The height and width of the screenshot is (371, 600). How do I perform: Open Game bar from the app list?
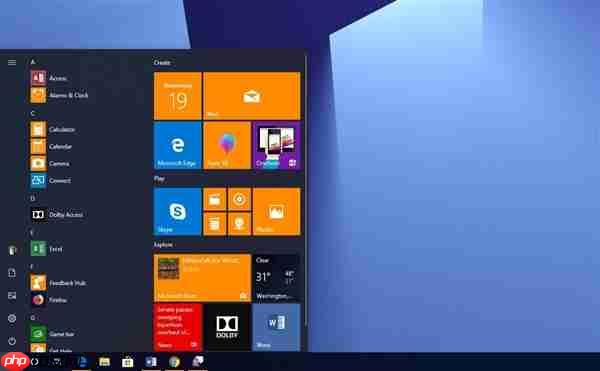pos(52,334)
